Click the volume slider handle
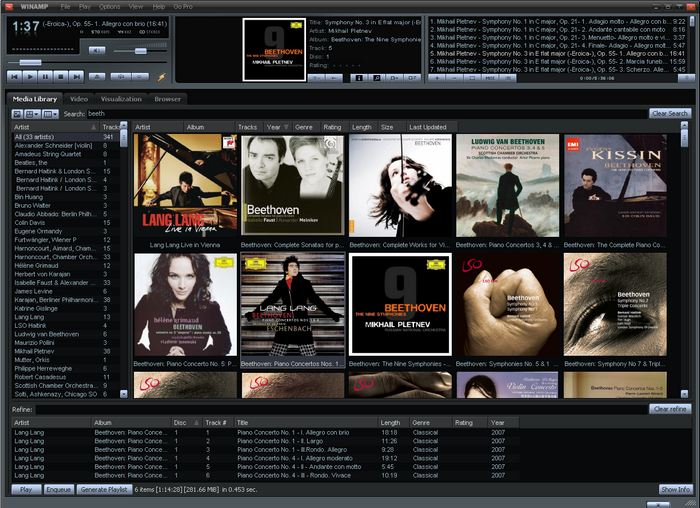 [x=141, y=51]
